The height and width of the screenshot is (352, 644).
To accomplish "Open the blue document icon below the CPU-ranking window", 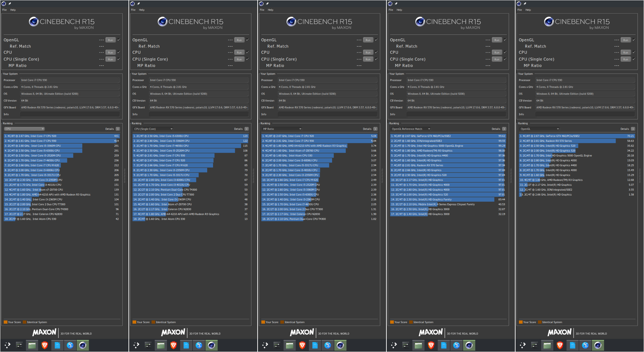I will click(x=57, y=345).
